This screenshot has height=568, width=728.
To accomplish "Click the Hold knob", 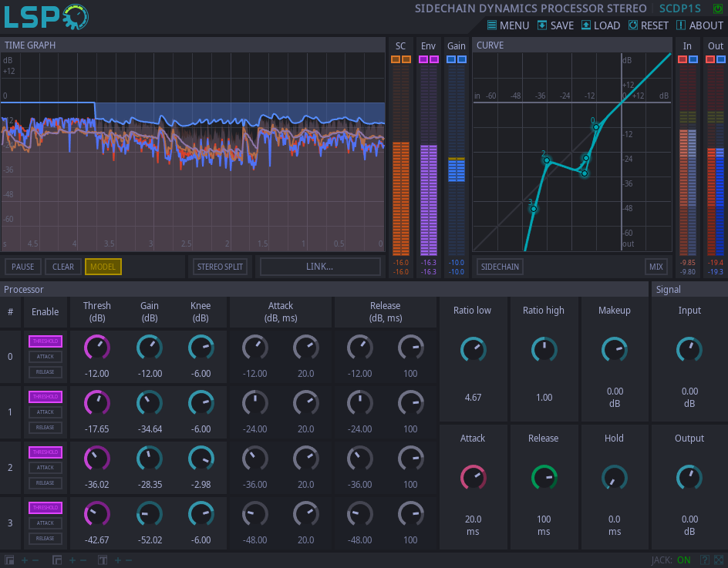I will coord(614,478).
